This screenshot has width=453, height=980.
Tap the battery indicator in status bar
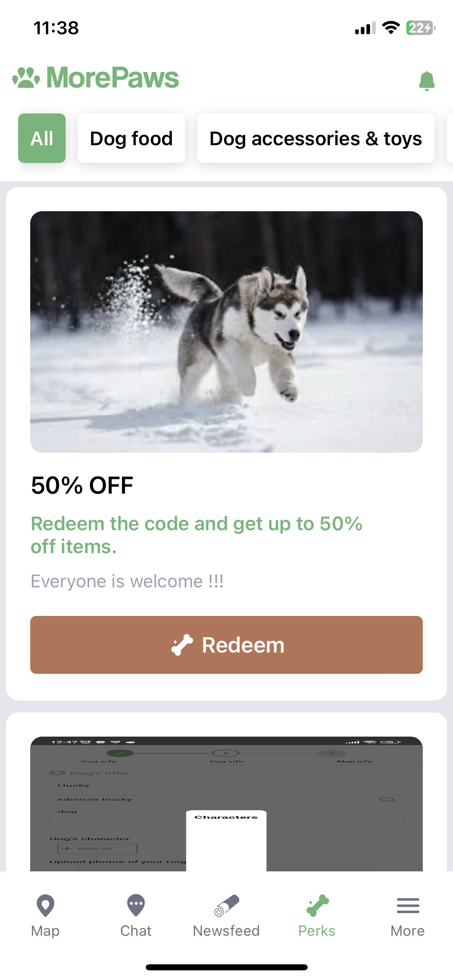[420, 28]
